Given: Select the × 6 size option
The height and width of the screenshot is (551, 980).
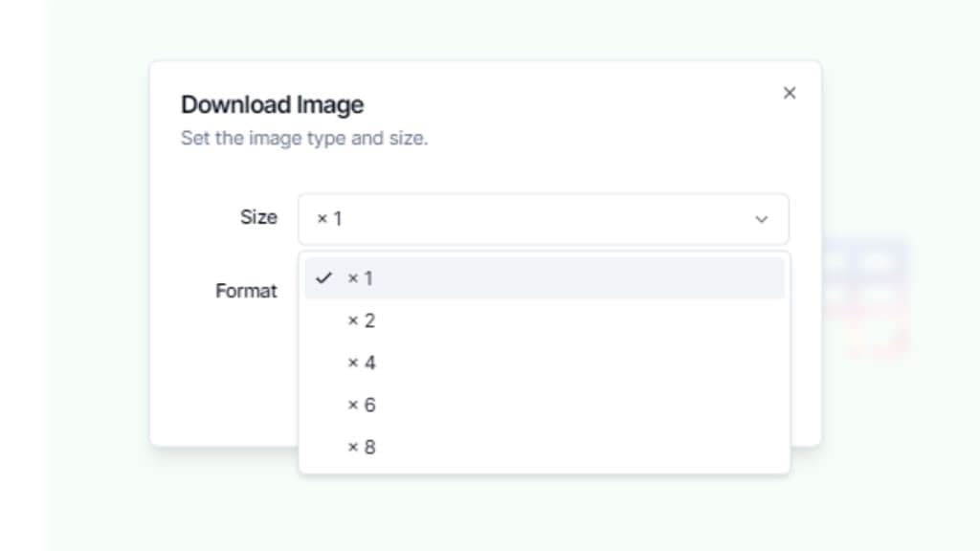Looking at the screenshot, I should [x=545, y=405].
